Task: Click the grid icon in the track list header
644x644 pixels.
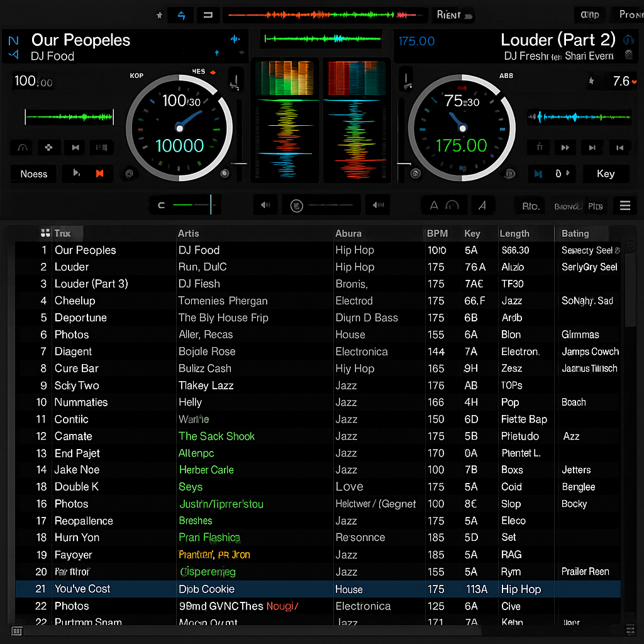Action: tap(45, 233)
